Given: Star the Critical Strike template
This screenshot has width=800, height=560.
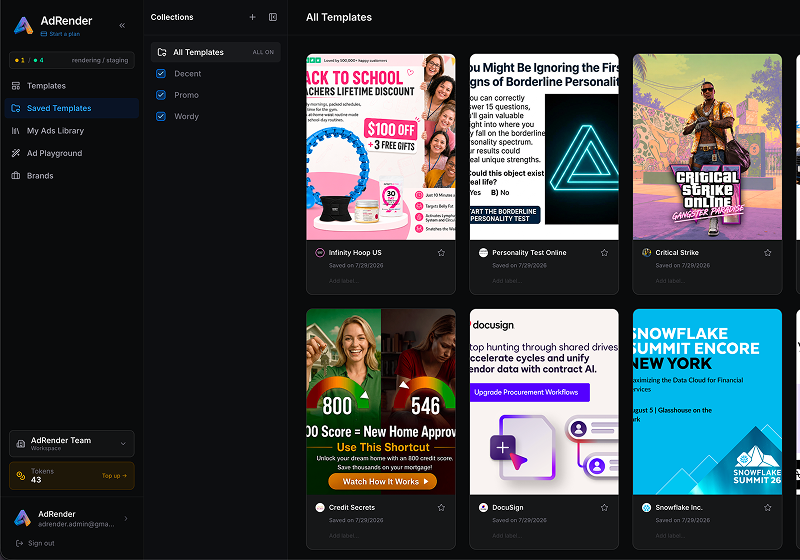Looking at the screenshot, I should pyautogui.click(x=768, y=252).
